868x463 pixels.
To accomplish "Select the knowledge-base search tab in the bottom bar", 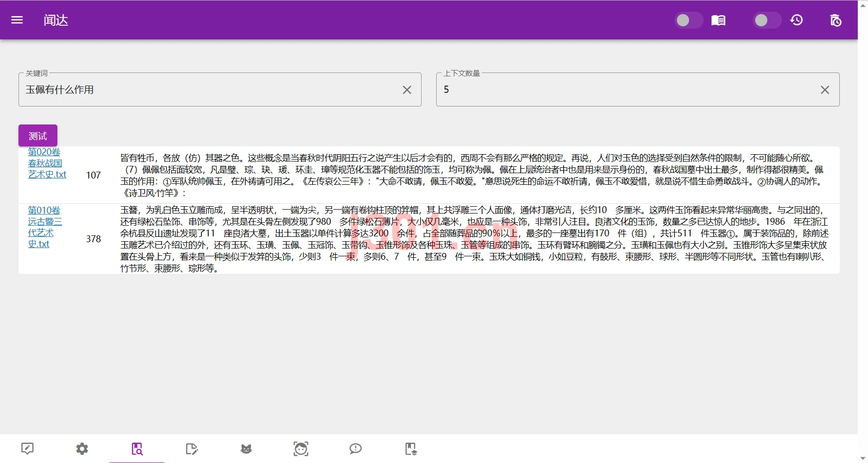I will pyautogui.click(x=137, y=448).
